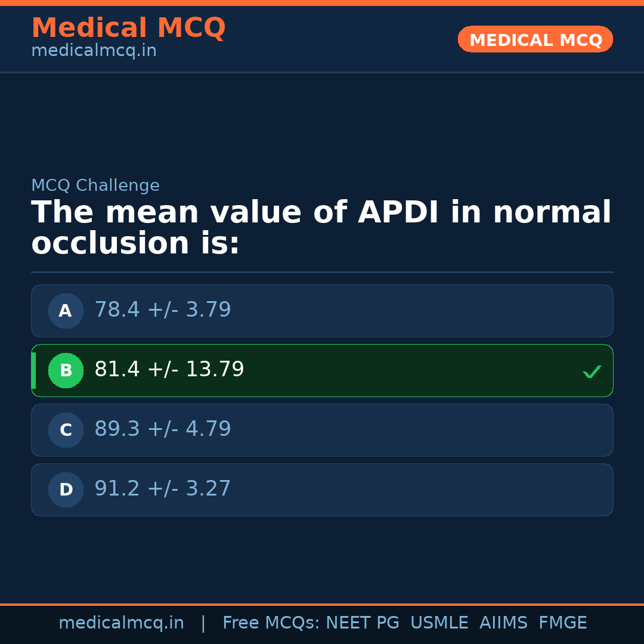Viewport: 644px width, 644px height.
Task: Click FMGE in the footer
Action: pyautogui.click(x=562, y=623)
